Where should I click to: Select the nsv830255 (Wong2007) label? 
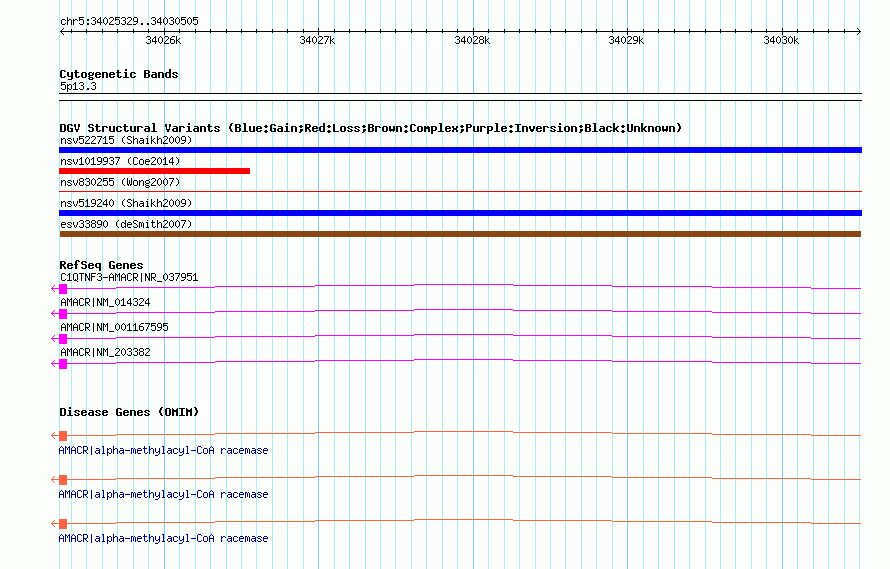(x=120, y=182)
